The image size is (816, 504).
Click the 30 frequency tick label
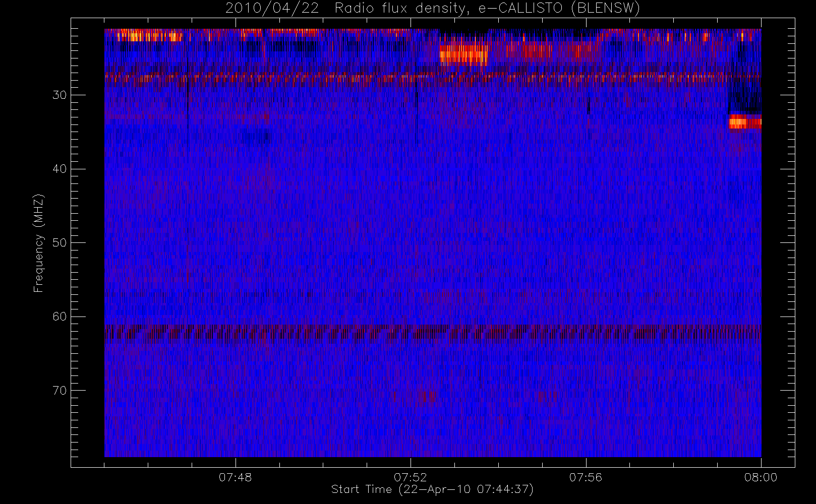tap(60, 95)
